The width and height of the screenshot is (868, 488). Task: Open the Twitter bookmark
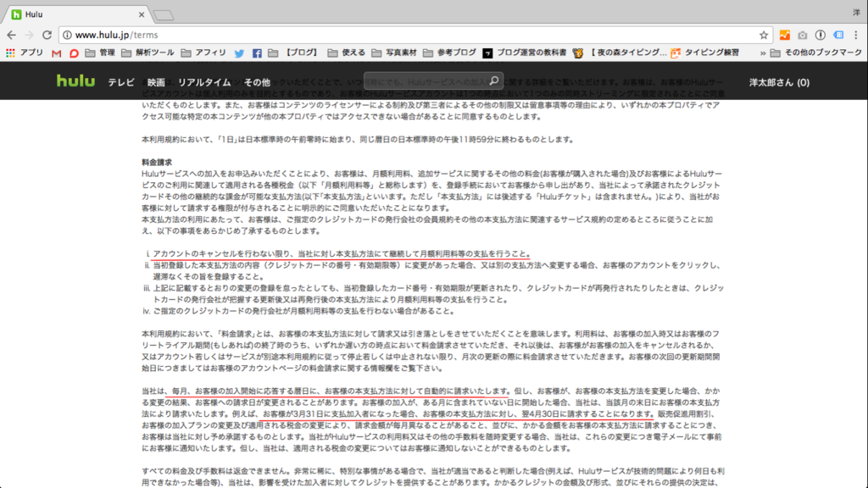coord(239,53)
